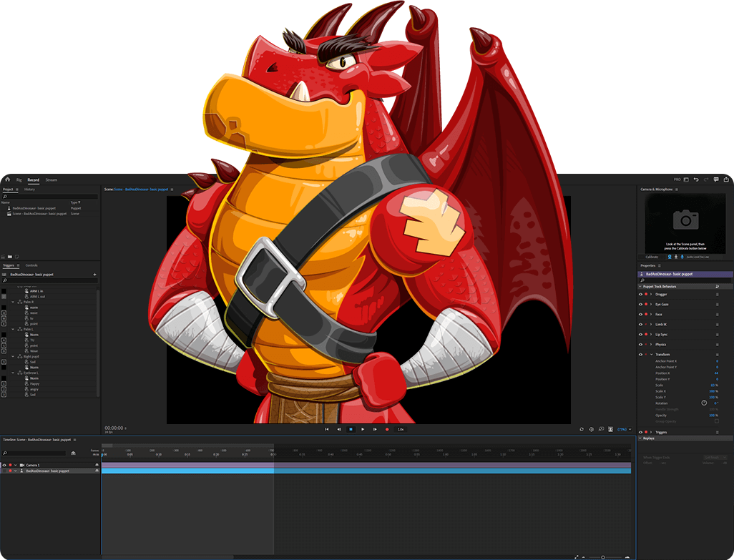The width and height of the screenshot is (734, 560).
Task: Click the Stop button in playback controls
Action: point(351,429)
